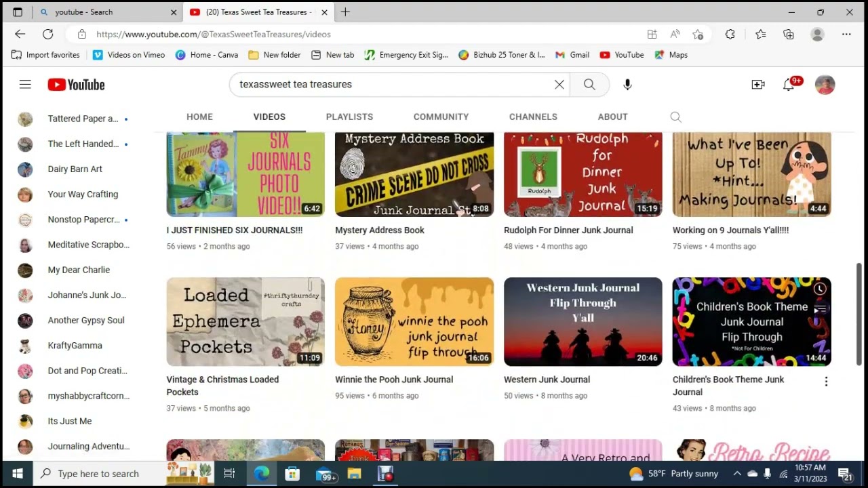The height and width of the screenshot is (488, 868).
Task: Toggle Read aloud icon in address bar
Action: (x=675, y=34)
